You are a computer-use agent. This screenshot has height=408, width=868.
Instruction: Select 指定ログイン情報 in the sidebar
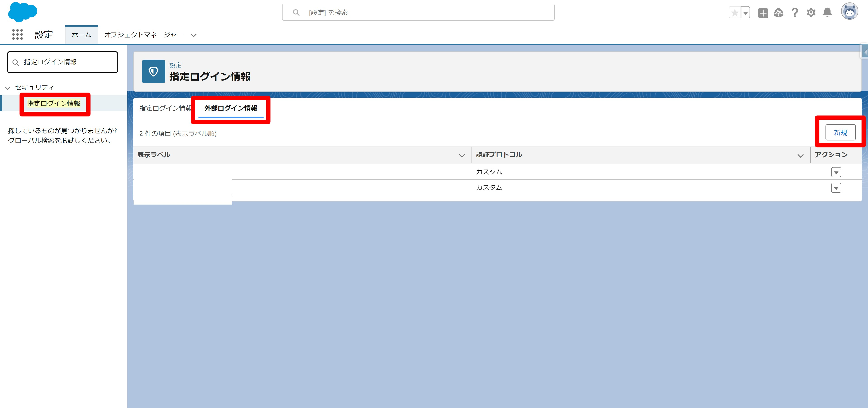54,104
